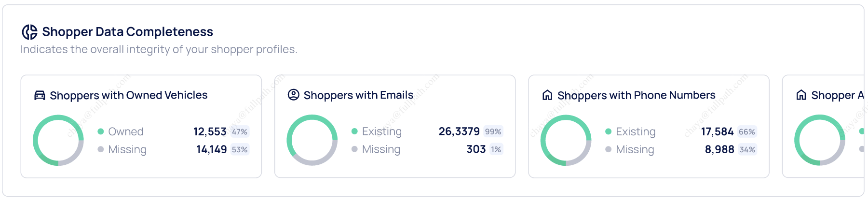Click the 34% Missing phone numbers badge
This screenshot has height=203, width=868.
(747, 149)
